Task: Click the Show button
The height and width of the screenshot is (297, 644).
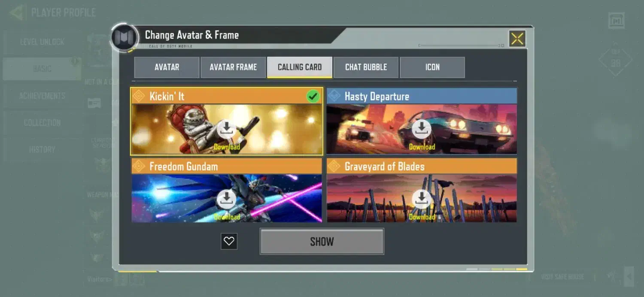Action: coord(322,241)
